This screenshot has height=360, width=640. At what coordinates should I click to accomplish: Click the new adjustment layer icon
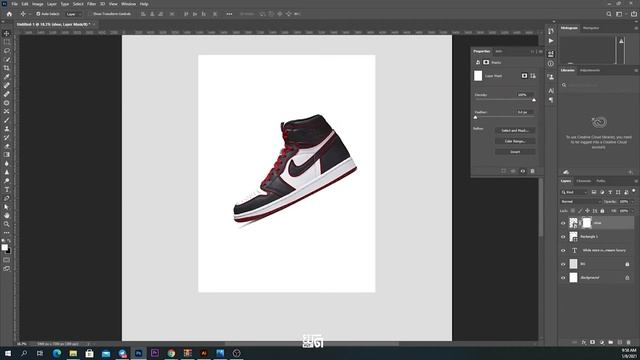(602, 342)
